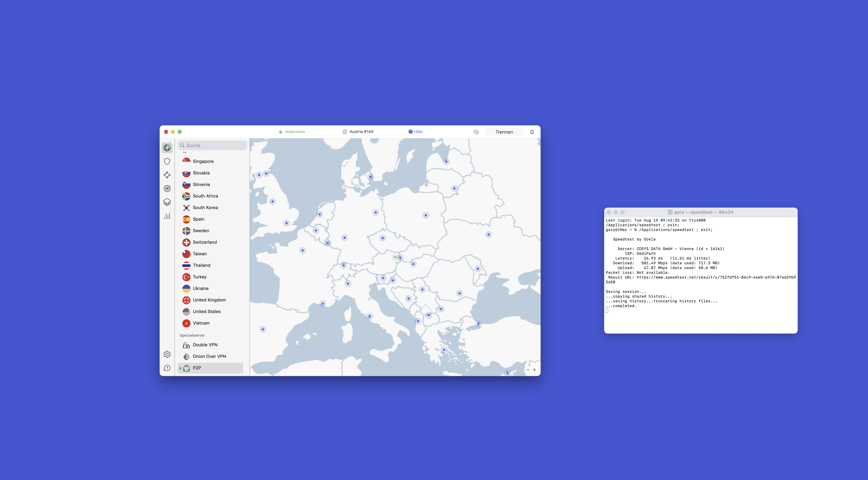This screenshot has height=480, width=868.
Task: Click the 'Server: COSYS DATA GmbH – Vienna' line
Action: coord(671,249)
